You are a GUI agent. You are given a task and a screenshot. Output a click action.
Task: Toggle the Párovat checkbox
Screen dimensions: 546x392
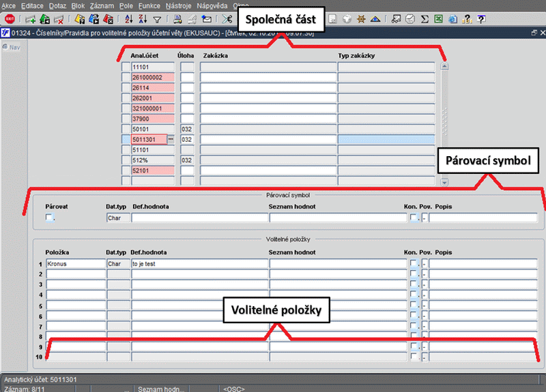coord(49,217)
